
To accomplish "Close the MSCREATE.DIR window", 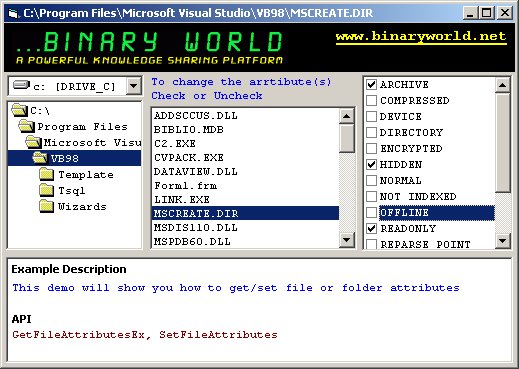I will point(505,13).
